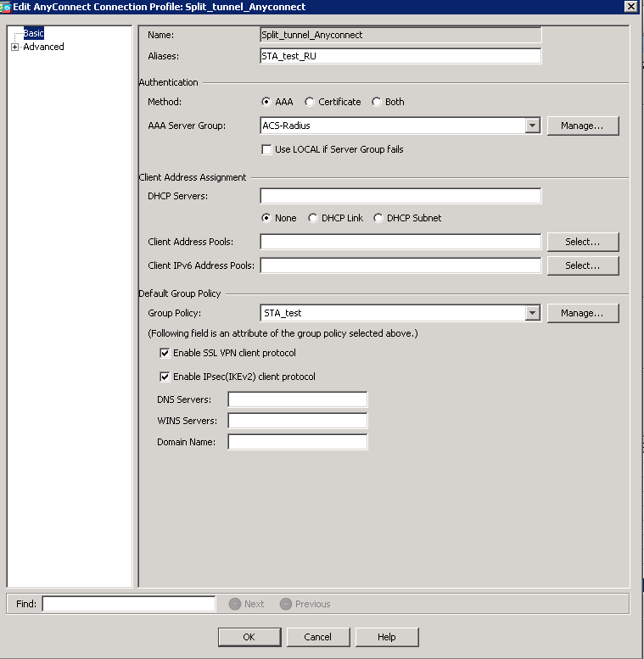Click Select for Client Address Pools
Image resolution: width=644 pixels, height=659 pixels.
[583, 242]
